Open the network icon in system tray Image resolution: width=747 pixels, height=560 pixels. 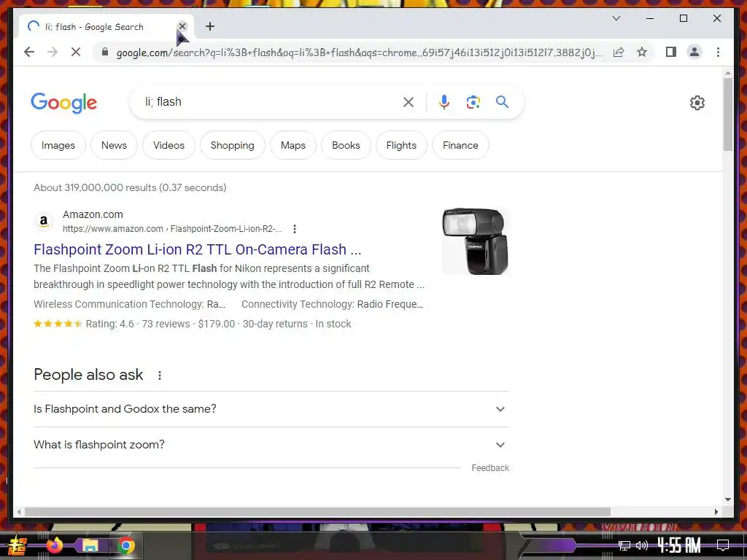click(x=624, y=545)
